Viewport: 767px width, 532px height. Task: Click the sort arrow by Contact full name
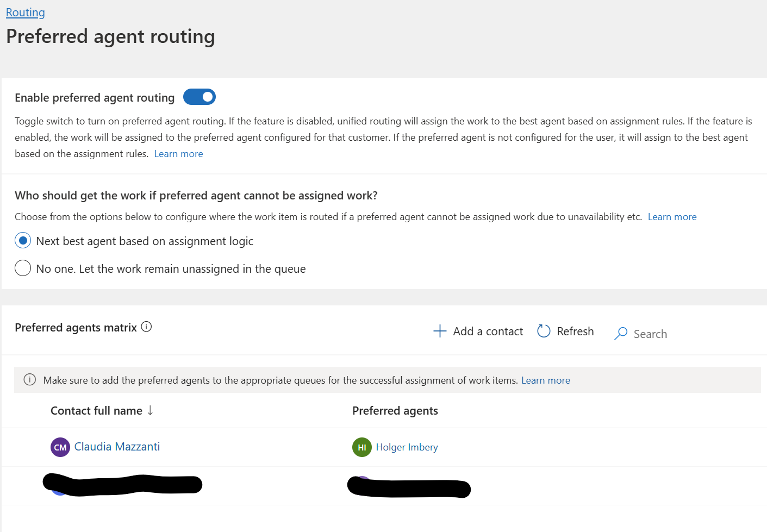tap(150, 410)
